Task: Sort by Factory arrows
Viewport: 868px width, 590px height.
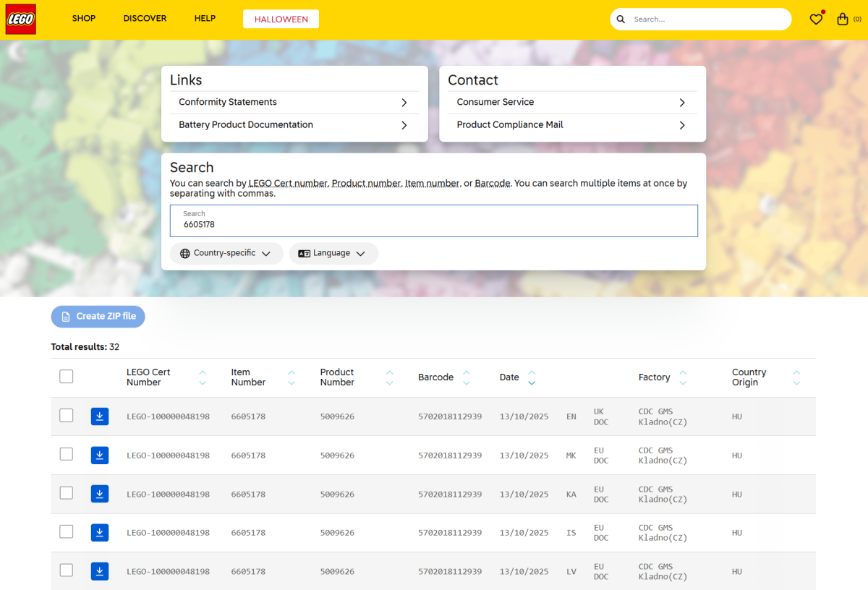Action: pyautogui.click(x=683, y=377)
